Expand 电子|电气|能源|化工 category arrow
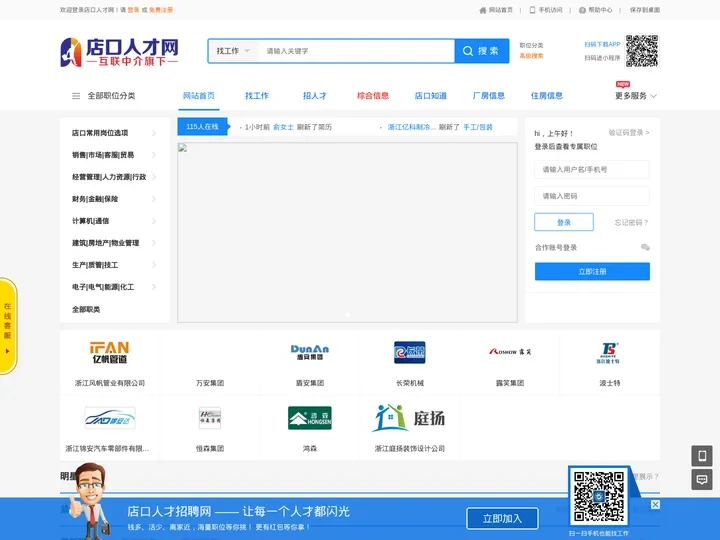 pos(154,287)
